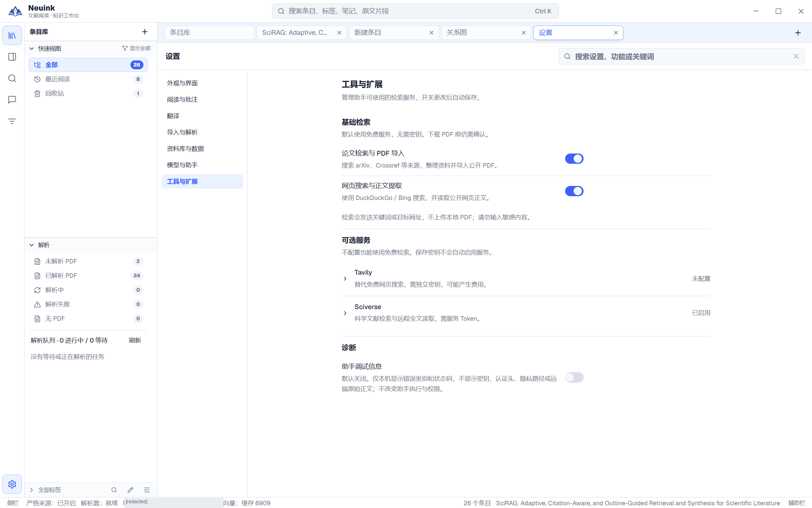Screen dimensions: 812x508
Task: Enable 助手调试信息 switch
Action: click(574, 377)
